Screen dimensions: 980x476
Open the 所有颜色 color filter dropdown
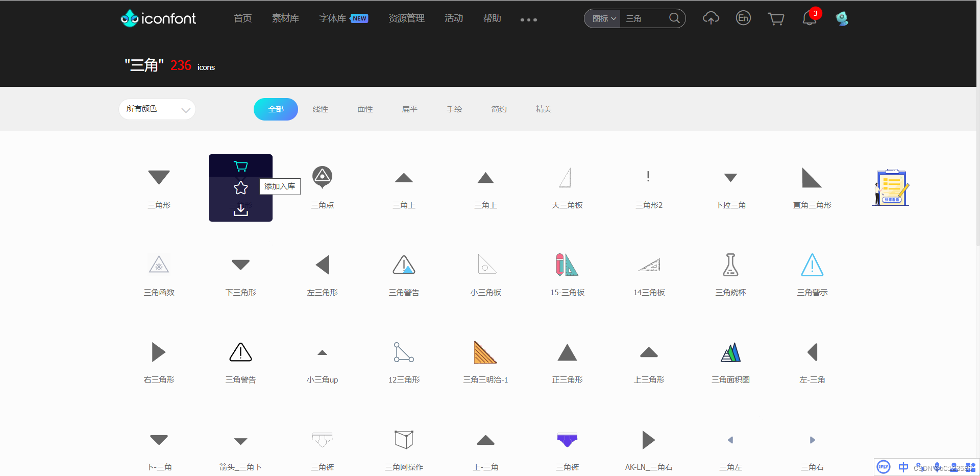(x=157, y=109)
